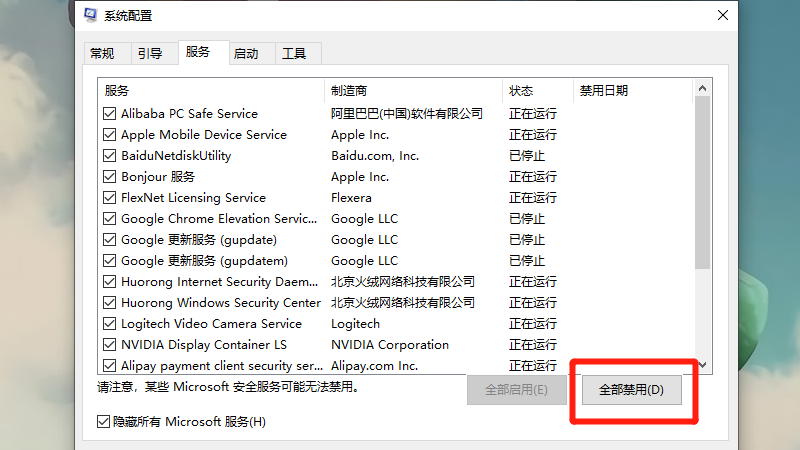
Task: Open the 引导 tab
Action: [x=150, y=54]
